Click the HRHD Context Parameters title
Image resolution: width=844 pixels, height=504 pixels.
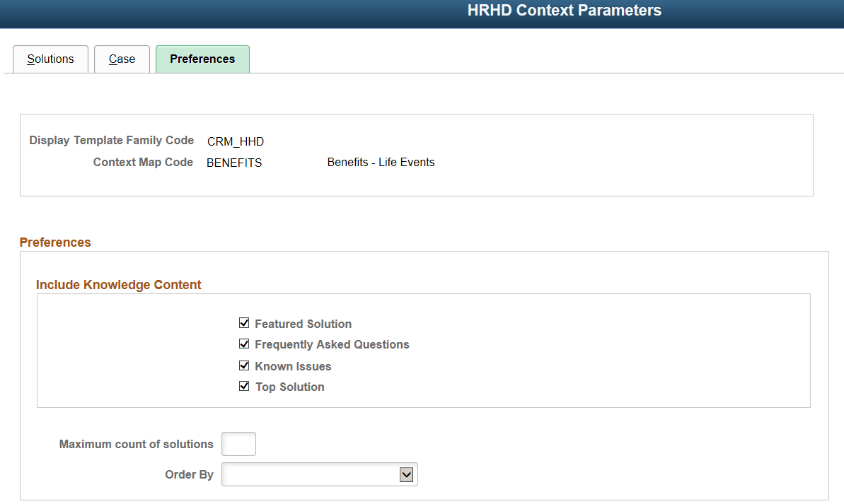coord(564,11)
